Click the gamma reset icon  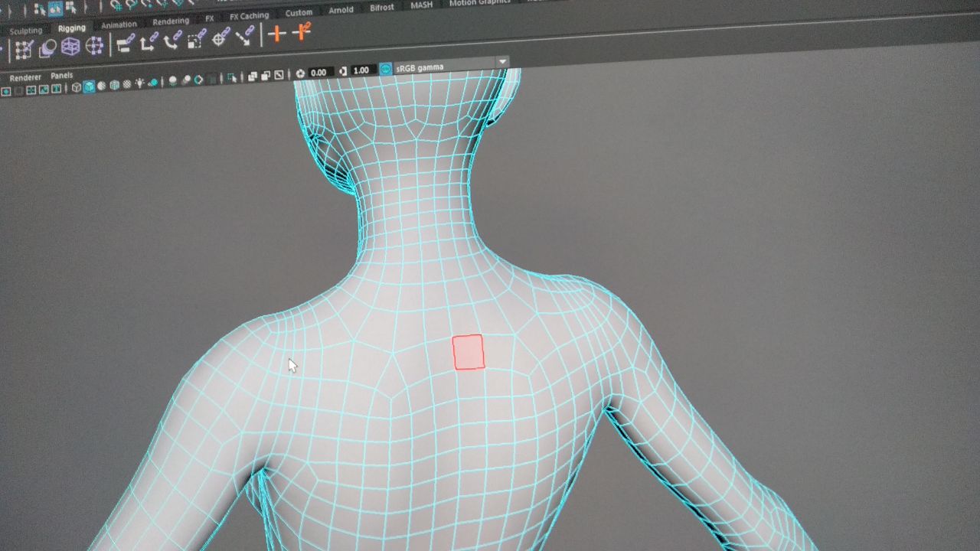coord(343,71)
